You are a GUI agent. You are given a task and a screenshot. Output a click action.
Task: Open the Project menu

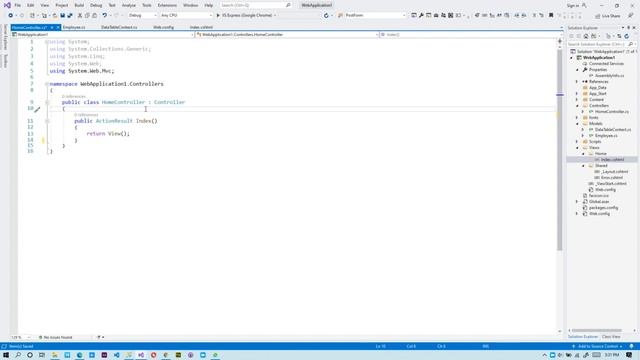click(x=62, y=5)
